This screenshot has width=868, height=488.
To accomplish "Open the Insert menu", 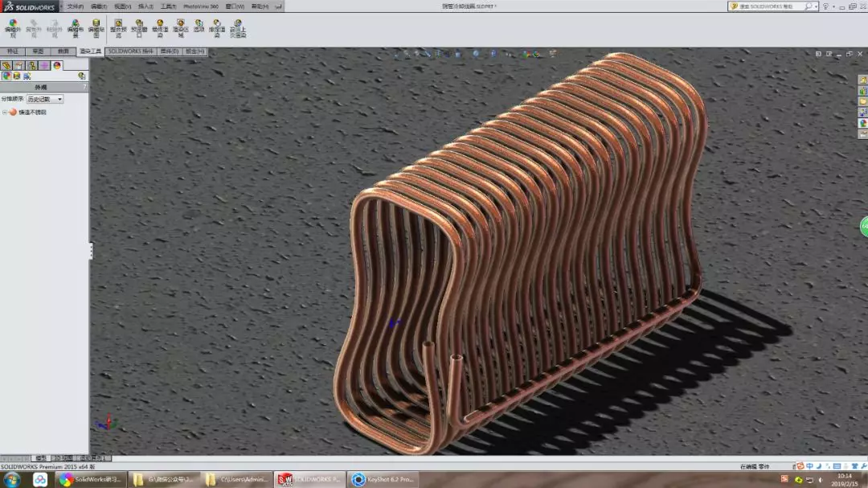I will coord(145,6).
